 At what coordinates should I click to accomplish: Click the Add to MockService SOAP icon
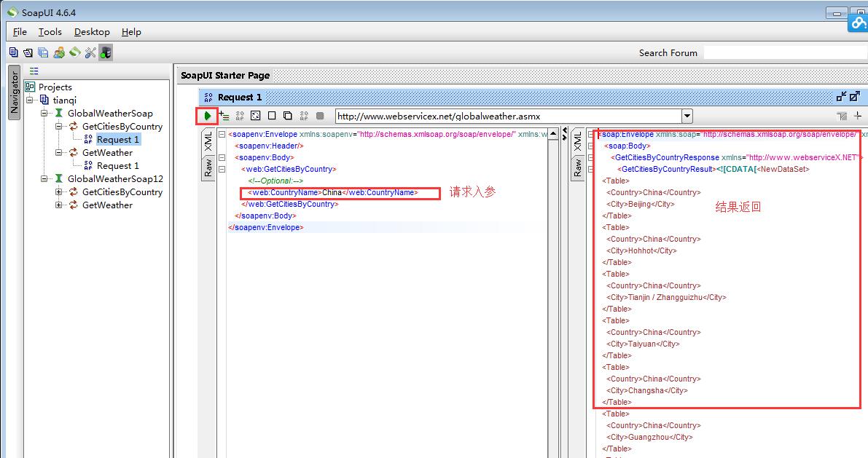tap(240, 116)
